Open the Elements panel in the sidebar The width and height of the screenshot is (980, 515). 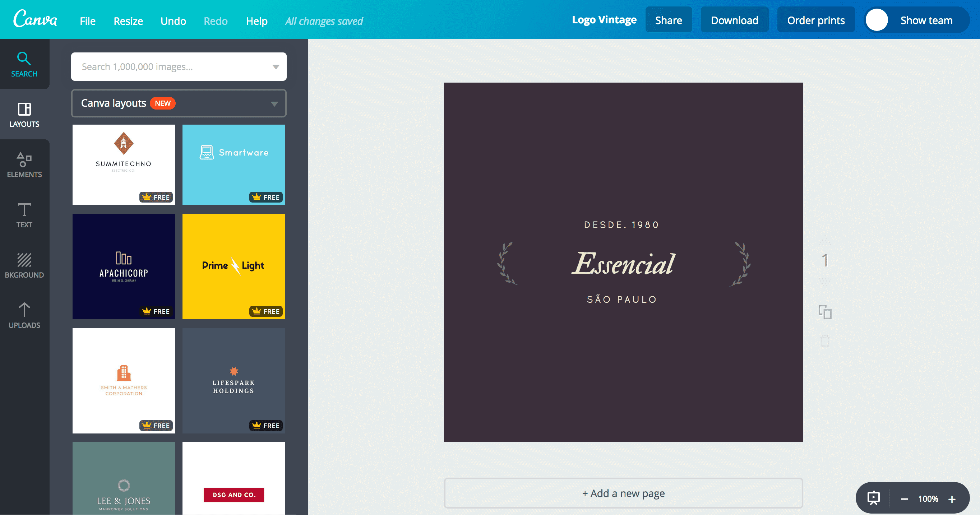(24, 165)
